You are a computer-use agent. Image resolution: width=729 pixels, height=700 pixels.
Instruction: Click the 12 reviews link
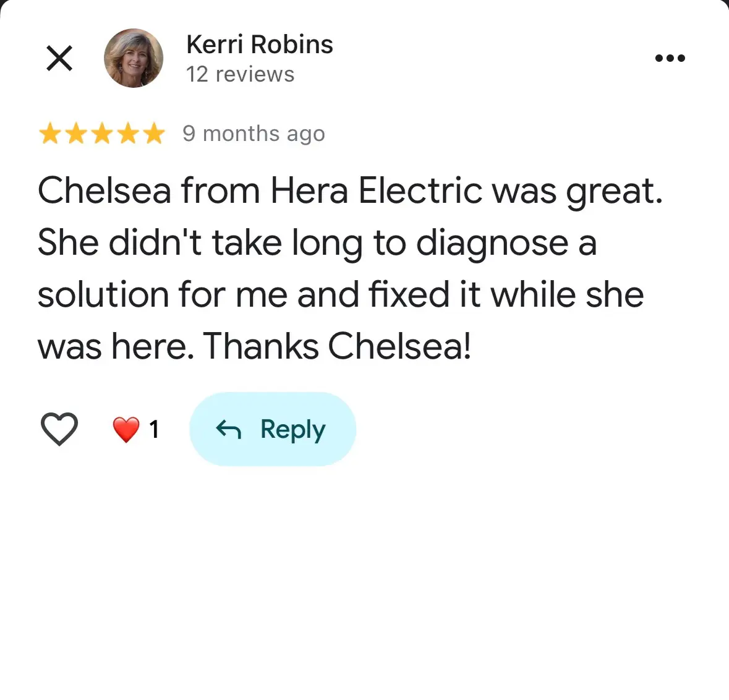point(240,74)
